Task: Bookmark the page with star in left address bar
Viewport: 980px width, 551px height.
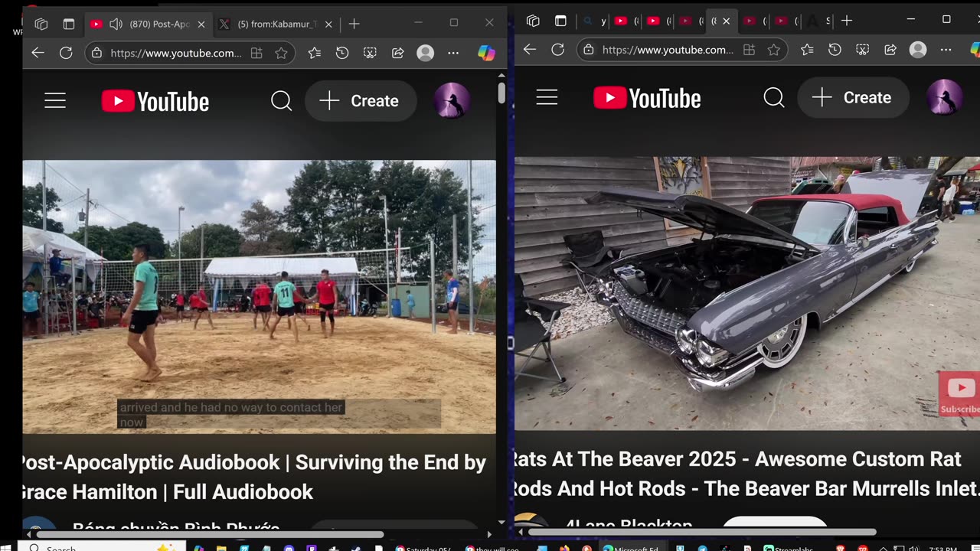Action: (281, 53)
